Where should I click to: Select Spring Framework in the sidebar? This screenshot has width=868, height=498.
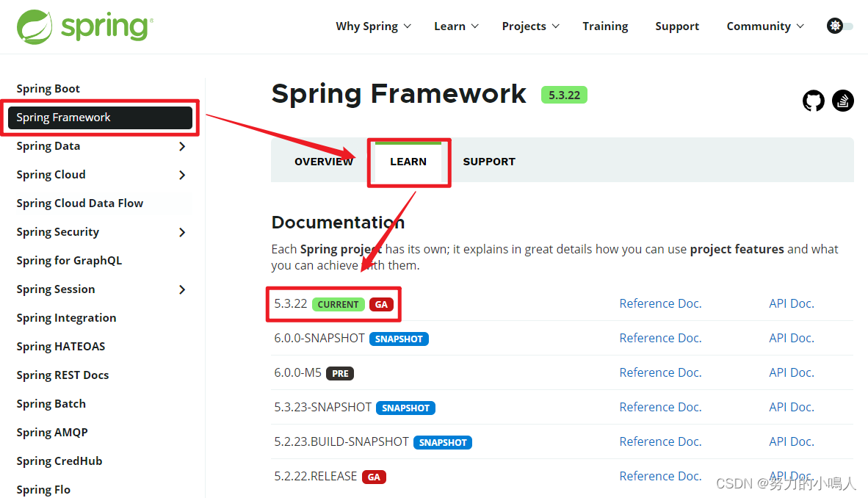(100, 118)
